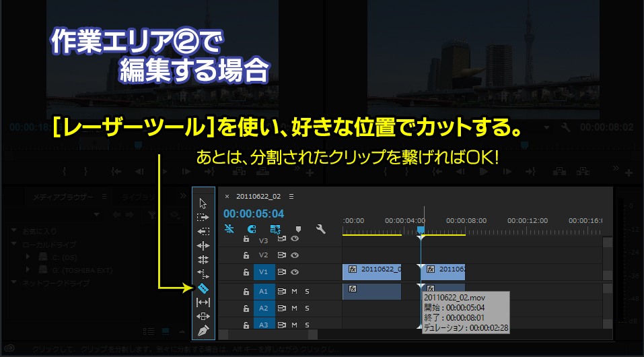This screenshot has height=357, width=644.
Task: Toggle lock on track V3
Action: [x=246, y=238]
